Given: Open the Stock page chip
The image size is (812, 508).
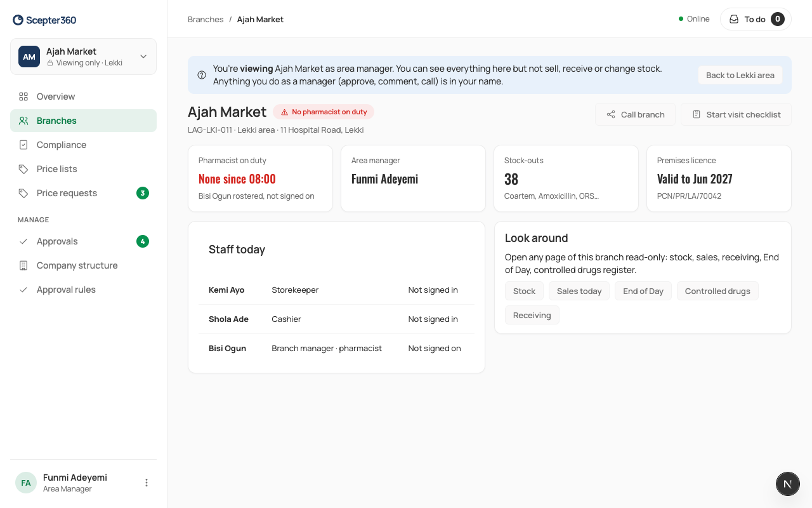Looking at the screenshot, I should [x=524, y=291].
